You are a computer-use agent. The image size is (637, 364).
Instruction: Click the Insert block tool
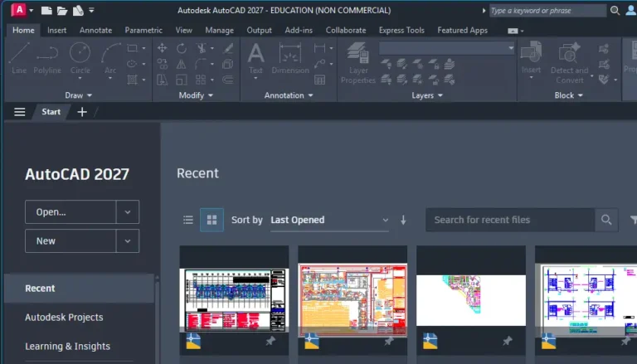[531, 58]
